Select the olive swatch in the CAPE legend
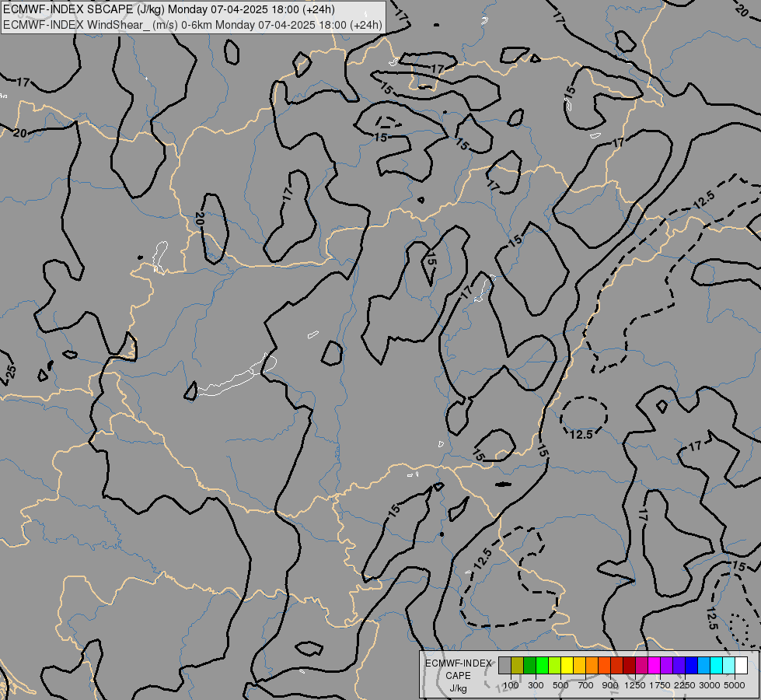 [518, 665]
